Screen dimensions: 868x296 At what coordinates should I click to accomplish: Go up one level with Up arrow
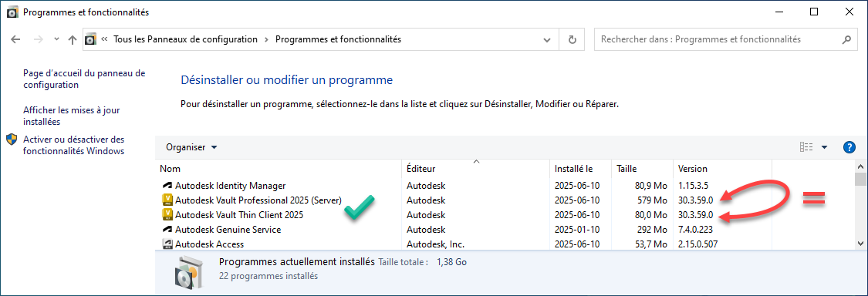coord(72,40)
